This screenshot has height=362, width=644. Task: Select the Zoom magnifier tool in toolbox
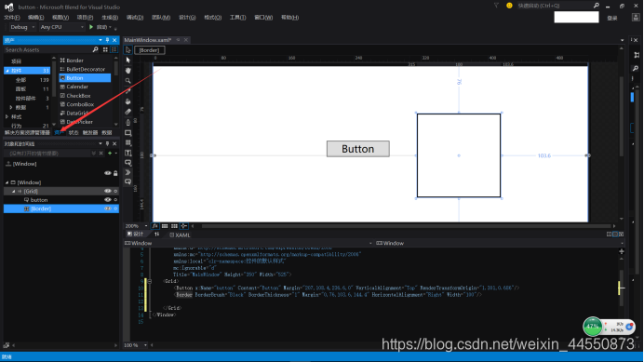pos(128,81)
